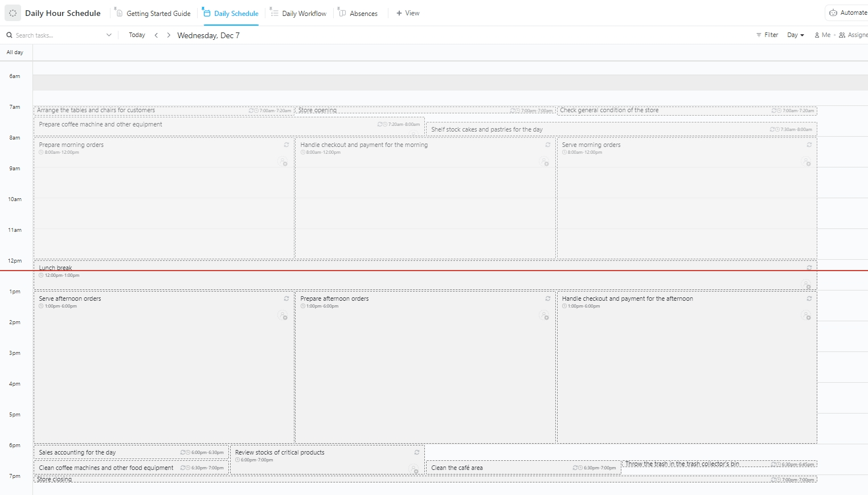Viewport: 868px width, 495px height.
Task: Open the Filter options
Action: pos(767,35)
